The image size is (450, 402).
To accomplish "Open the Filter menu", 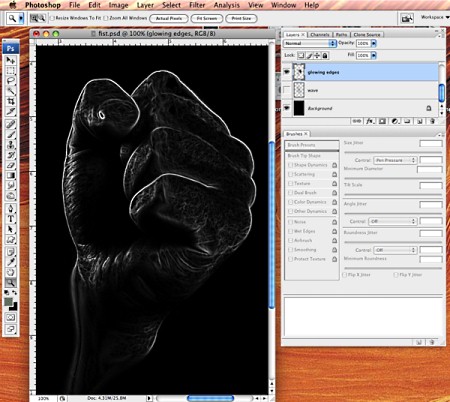I will point(197,5).
